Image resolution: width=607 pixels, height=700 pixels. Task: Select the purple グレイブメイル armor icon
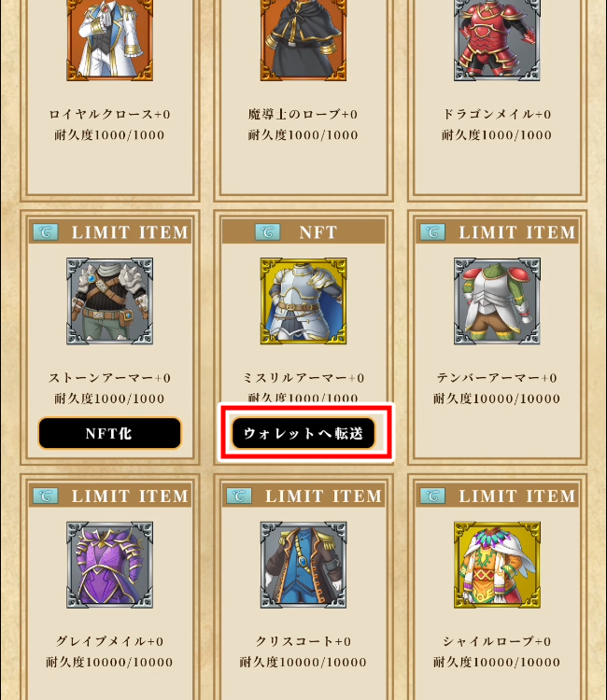tap(110, 565)
